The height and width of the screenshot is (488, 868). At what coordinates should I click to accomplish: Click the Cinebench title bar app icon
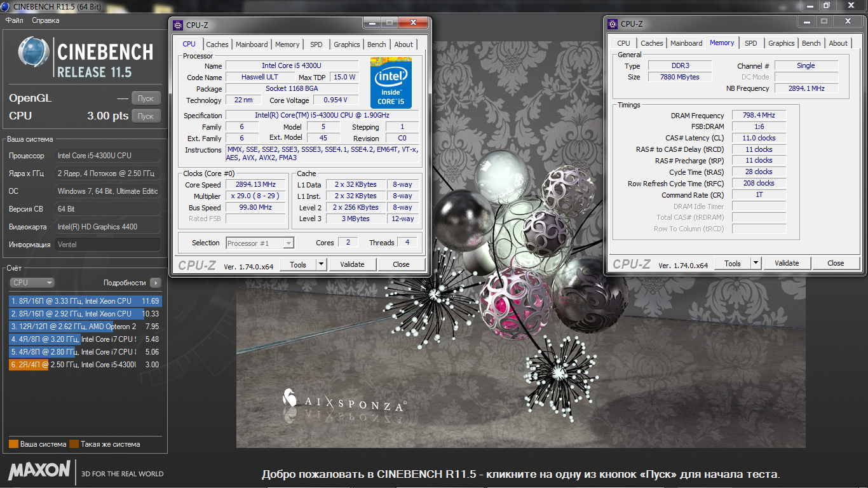6,6
